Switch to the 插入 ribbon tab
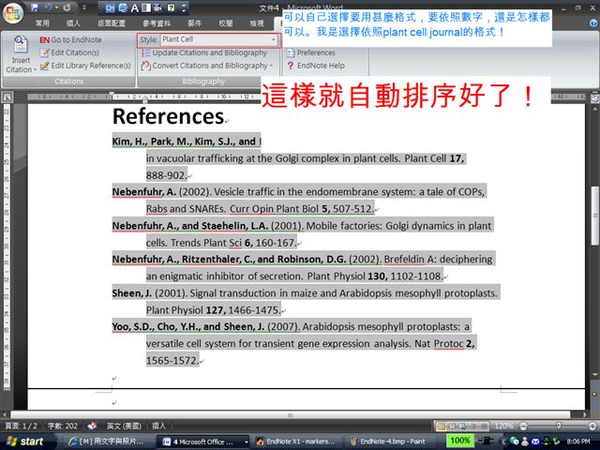 click(73, 23)
